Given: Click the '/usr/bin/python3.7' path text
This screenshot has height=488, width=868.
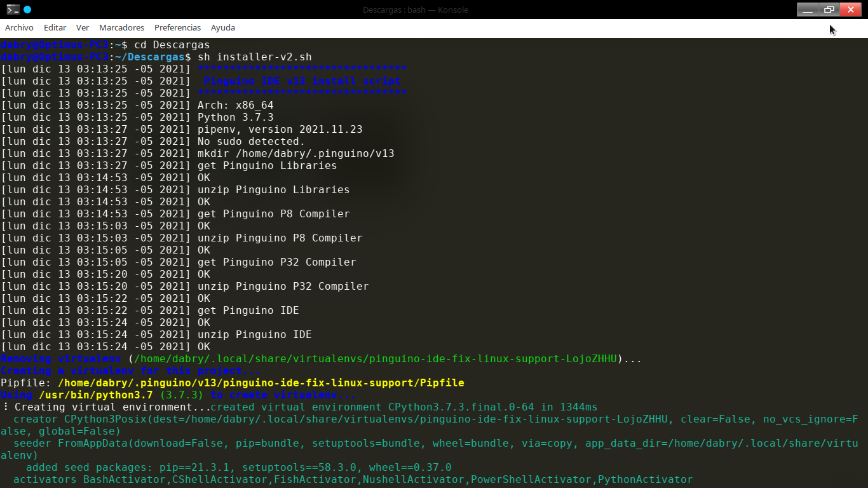Looking at the screenshot, I should click(96, 395).
